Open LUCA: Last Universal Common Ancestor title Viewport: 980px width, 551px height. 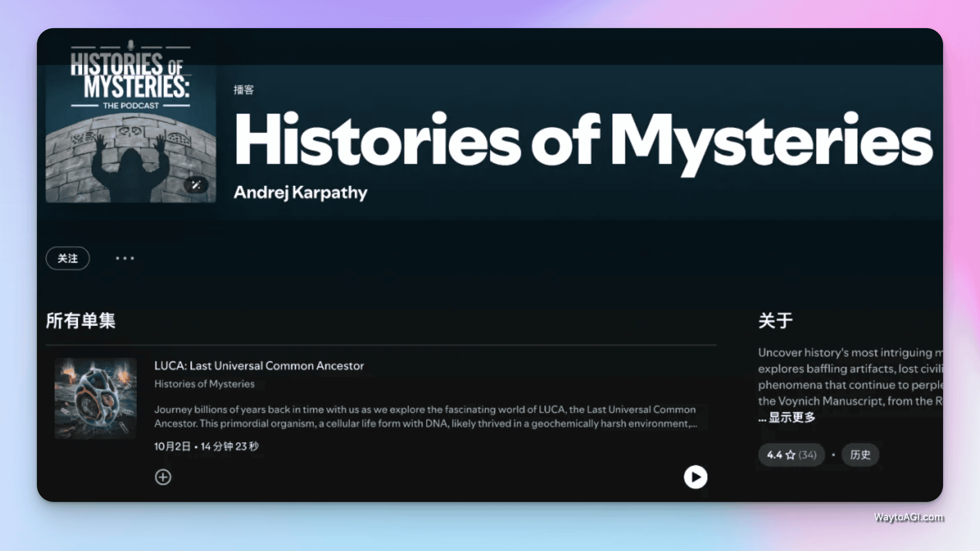pyautogui.click(x=259, y=366)
